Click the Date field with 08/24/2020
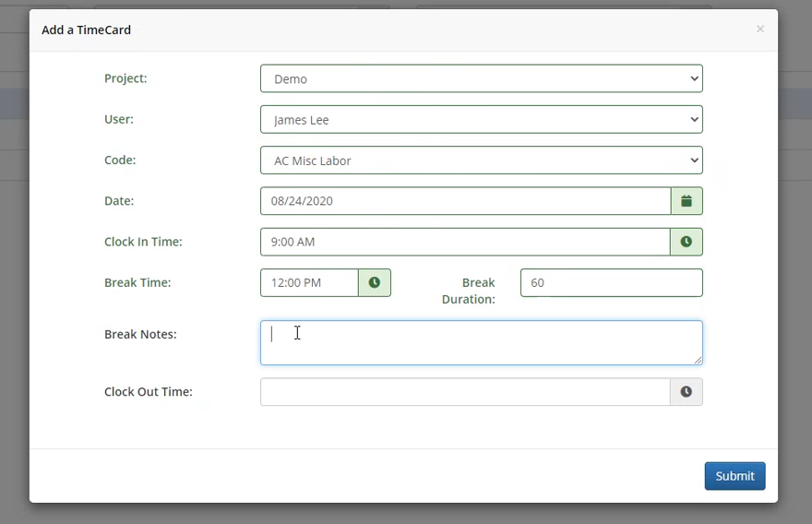This screenshot has width=812, height=524. pyautogui.click(x=465, y=201)
